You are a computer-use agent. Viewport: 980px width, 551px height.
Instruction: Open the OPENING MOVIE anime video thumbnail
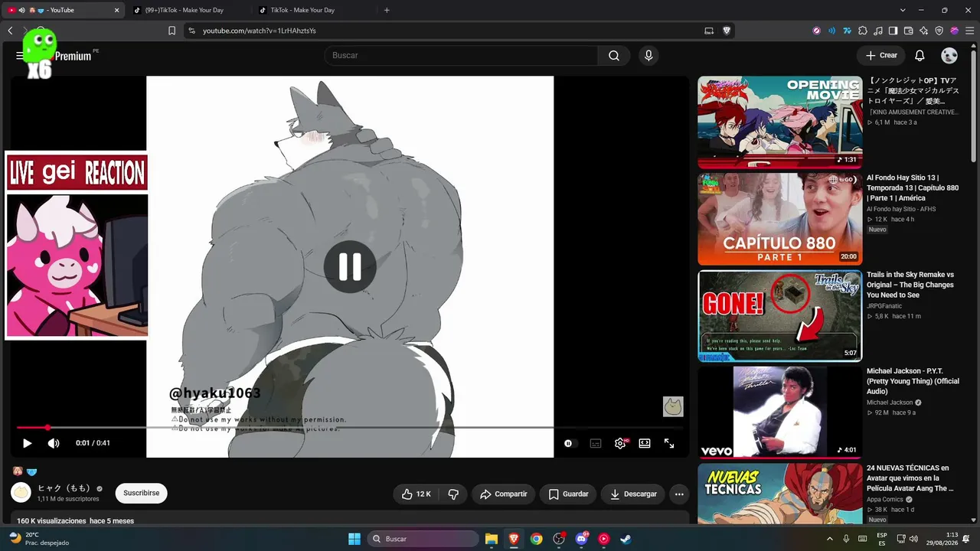point(779,122)
